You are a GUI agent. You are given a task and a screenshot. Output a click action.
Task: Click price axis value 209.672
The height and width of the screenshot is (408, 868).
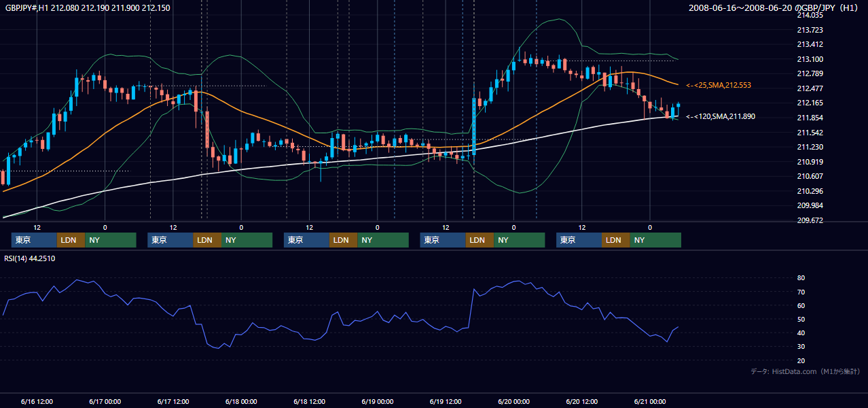click(x=810, y=220)
